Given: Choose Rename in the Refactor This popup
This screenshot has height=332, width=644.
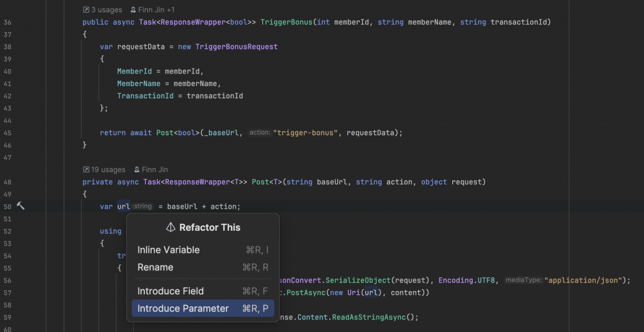Looking at the screenshot, I should [155, 267].
